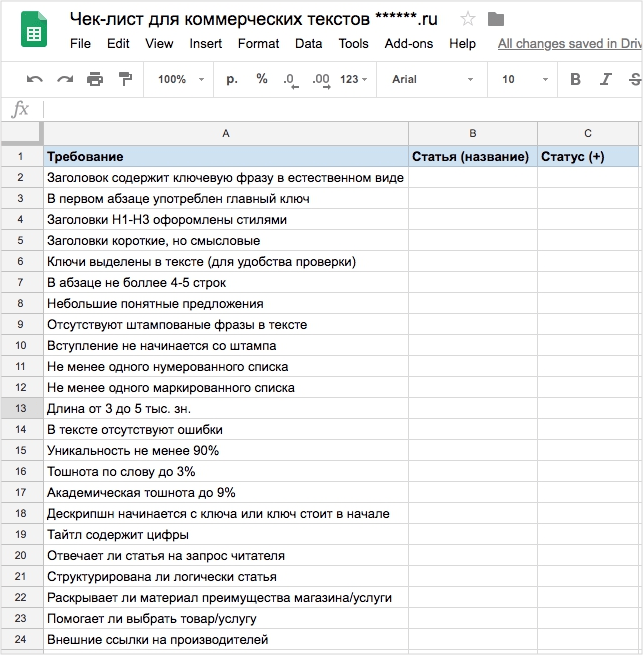Screen dimensions: 643x655
Task: Star this spreadsheet document
Action: click(468, 19)
